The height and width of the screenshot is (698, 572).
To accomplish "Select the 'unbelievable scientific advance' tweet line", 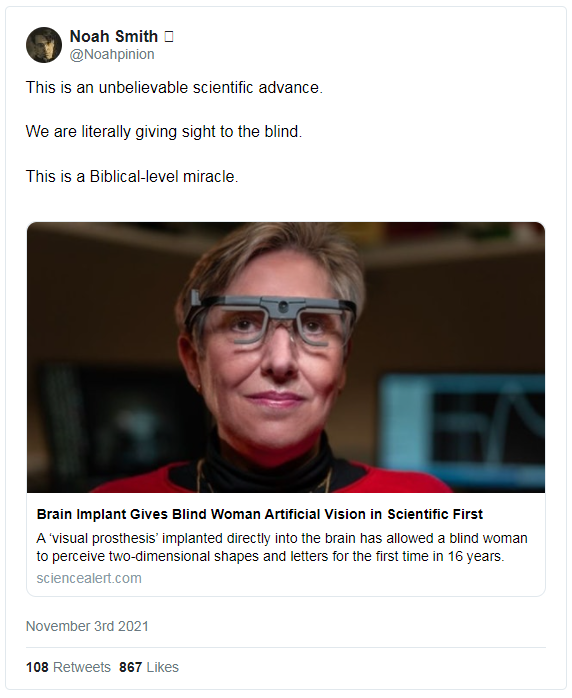I will [x=174, y=87].
